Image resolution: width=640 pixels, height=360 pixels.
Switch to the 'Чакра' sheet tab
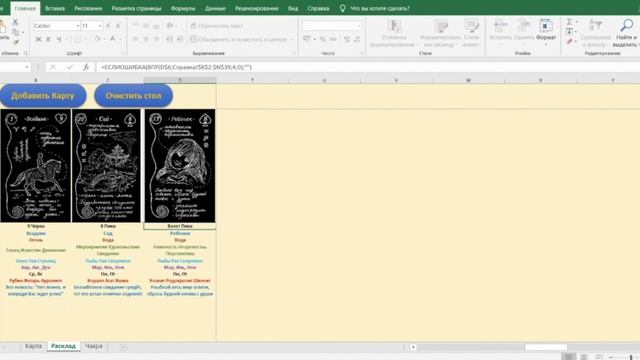point(94,346)
